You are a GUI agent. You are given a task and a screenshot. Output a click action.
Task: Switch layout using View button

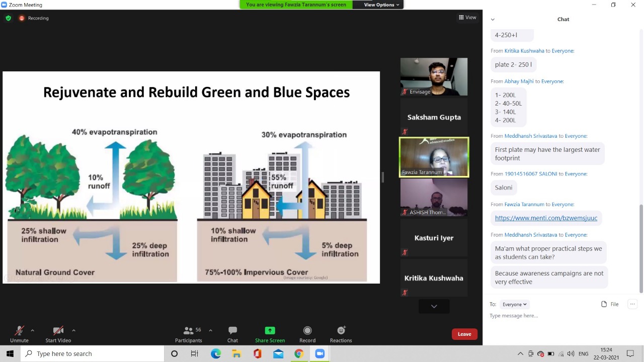[x=467, y=18]
